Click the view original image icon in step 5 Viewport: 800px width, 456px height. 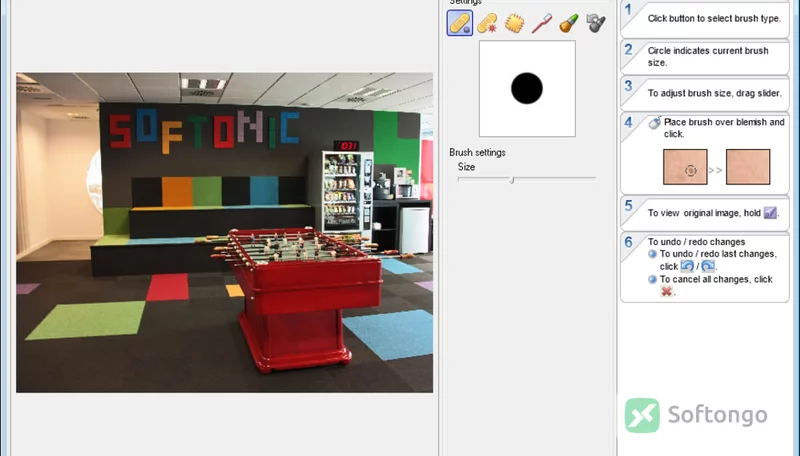click(x=770, y=212)
